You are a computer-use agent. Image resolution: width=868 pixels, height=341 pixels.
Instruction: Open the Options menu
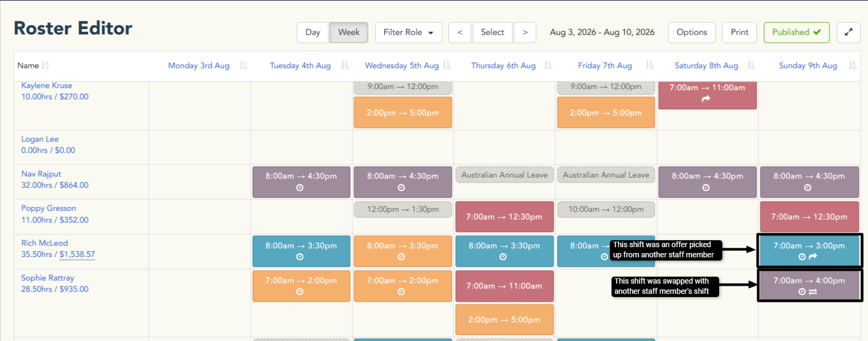click(692, 32)
